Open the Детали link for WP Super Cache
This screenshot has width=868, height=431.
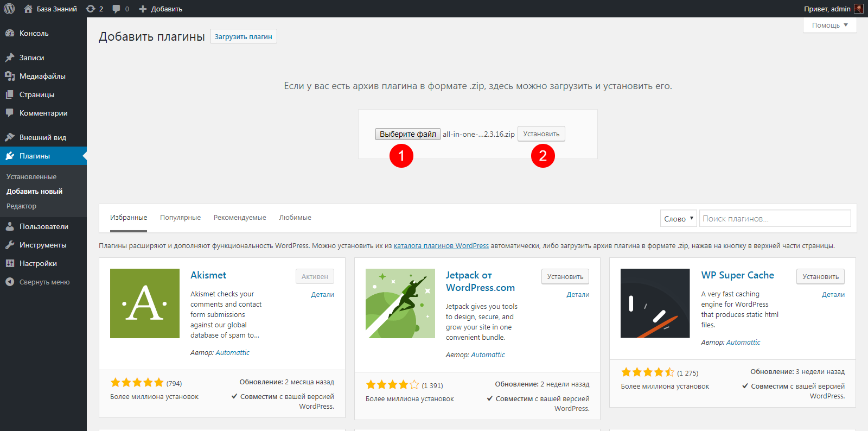pyautogui.click(x=833, y=295)
